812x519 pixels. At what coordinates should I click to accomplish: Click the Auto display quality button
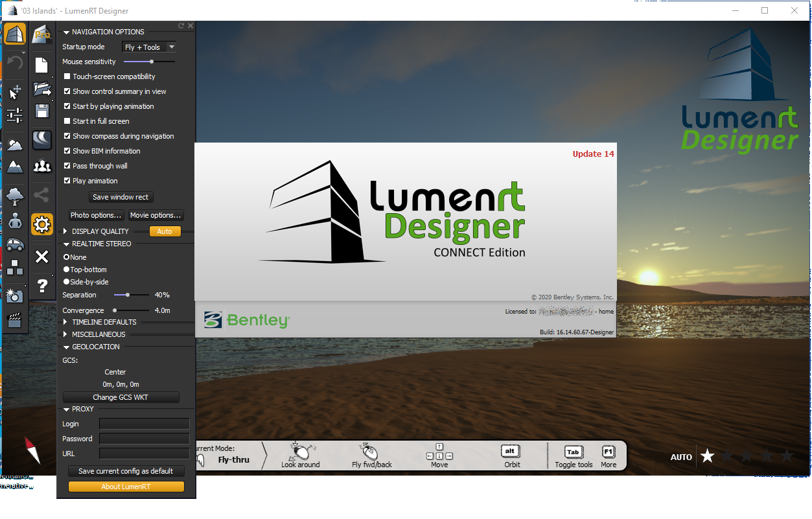point(165,231)
